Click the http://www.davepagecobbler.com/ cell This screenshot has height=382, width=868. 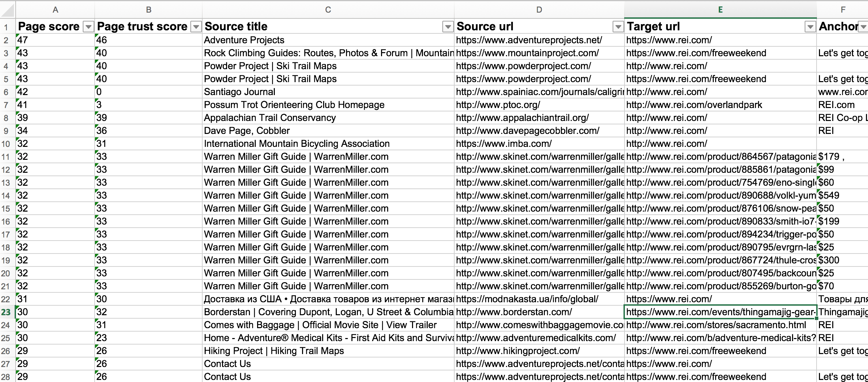pos(539,131)
